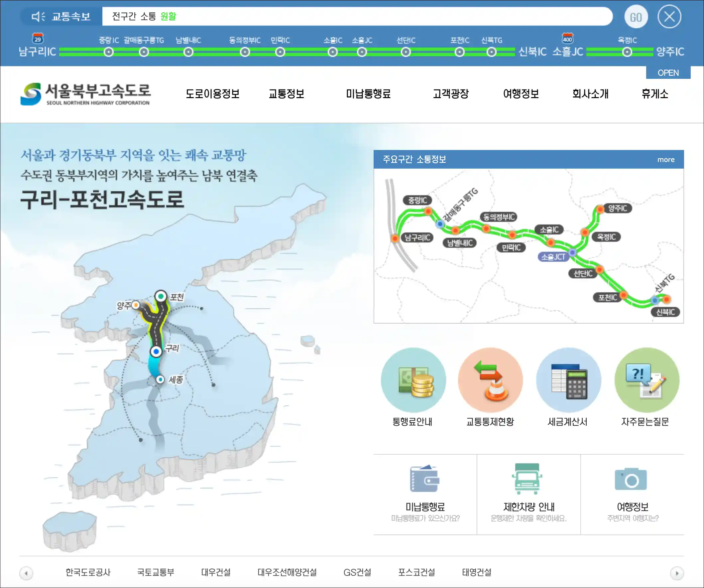Open the 자주묻는질문 FAQ icon
Screen dimensions: 704x588
[x=647, y=380]
